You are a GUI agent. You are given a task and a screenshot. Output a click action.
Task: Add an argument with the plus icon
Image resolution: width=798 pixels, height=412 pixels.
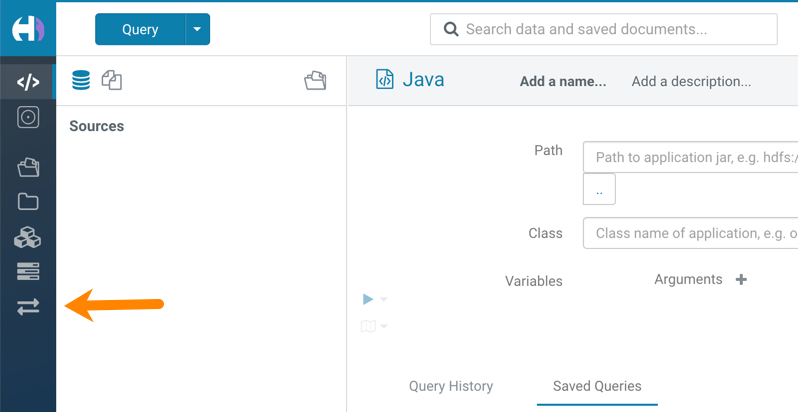tap(741, 280)
